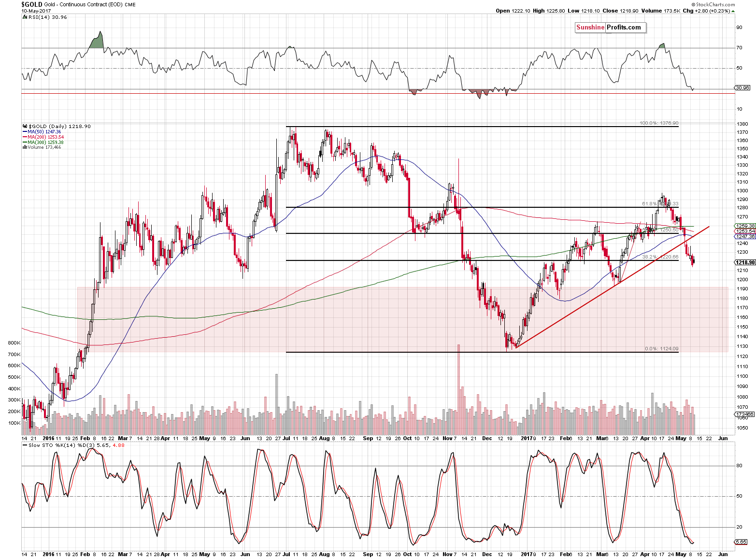This screenshot has width=756, height=559.
Task: Click the green MA(300) legend line marker
Action: click(25, 143)
